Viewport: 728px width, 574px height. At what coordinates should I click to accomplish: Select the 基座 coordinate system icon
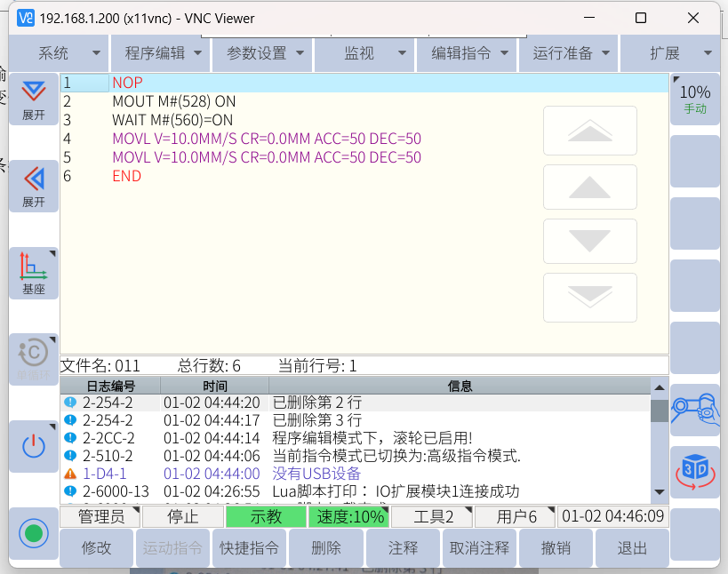34,273
